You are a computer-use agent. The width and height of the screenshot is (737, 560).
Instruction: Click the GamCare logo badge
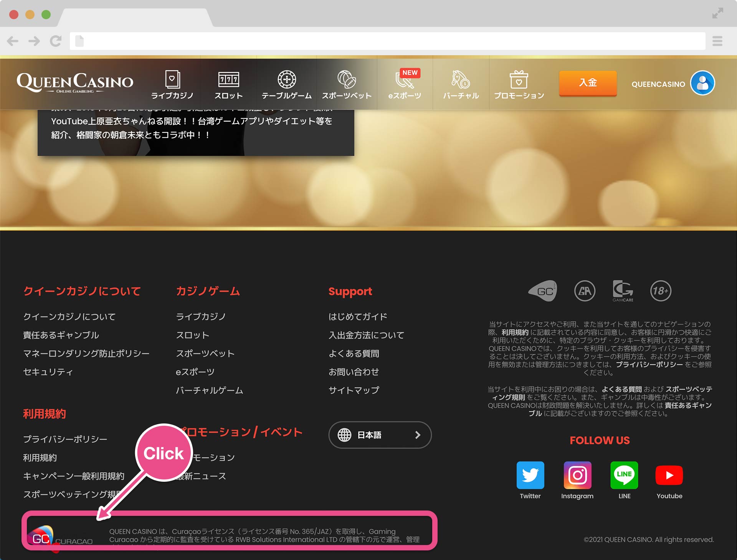pos(623,291)
